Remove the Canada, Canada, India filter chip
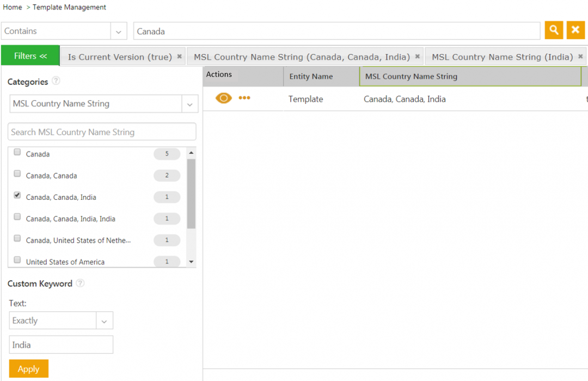Viewport: 588px width, 381px height. click(x=417, y=56)
